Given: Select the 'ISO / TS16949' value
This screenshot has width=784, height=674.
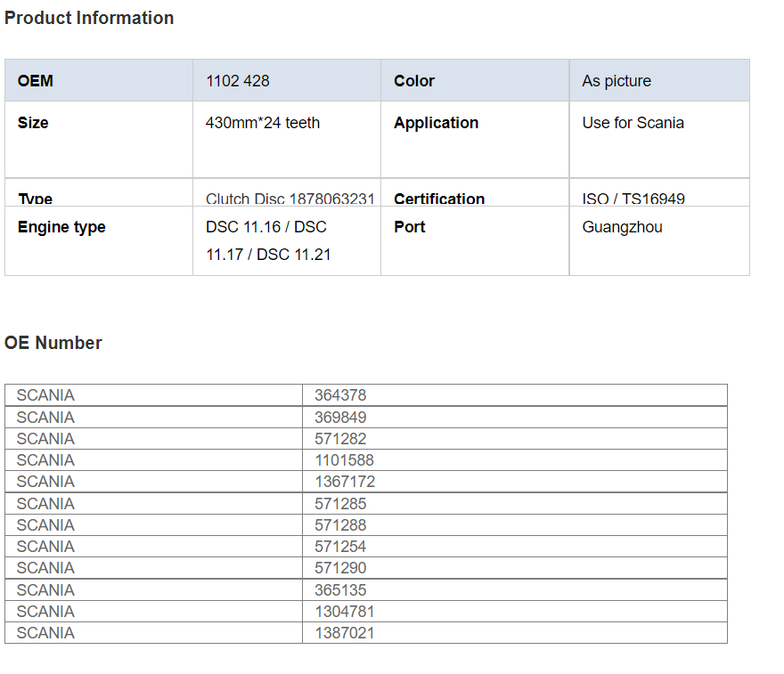Looking at the screenshot, I should click(x=633, y=199).
